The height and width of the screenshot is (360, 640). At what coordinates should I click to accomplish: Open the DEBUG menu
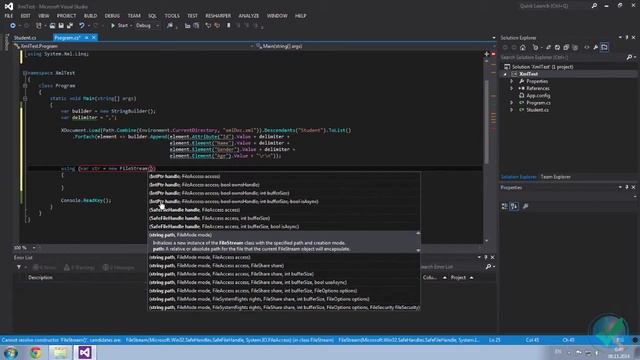(x=112, y=16)
